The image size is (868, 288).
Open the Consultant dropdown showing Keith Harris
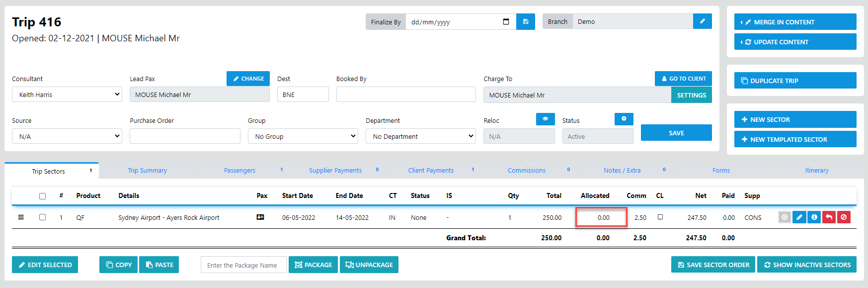coord(67,95)
